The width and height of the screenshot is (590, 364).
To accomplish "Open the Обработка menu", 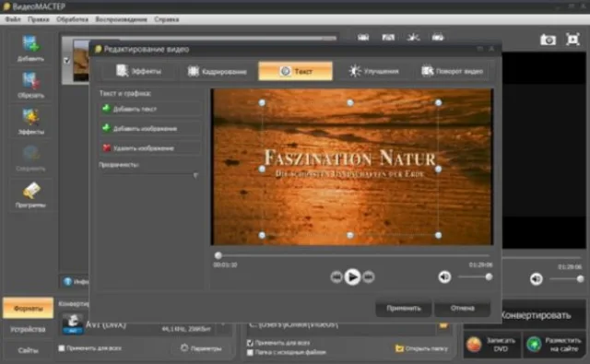I will point(72,19).
